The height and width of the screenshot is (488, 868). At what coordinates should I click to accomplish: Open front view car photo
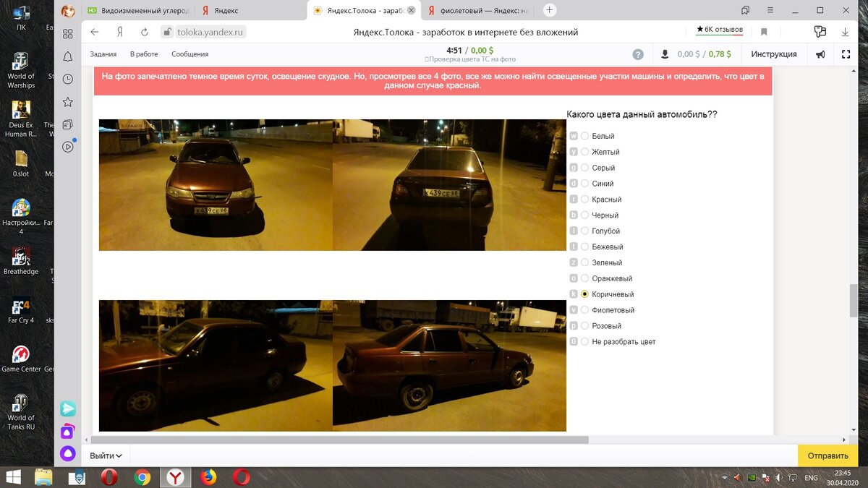point(216,185)
